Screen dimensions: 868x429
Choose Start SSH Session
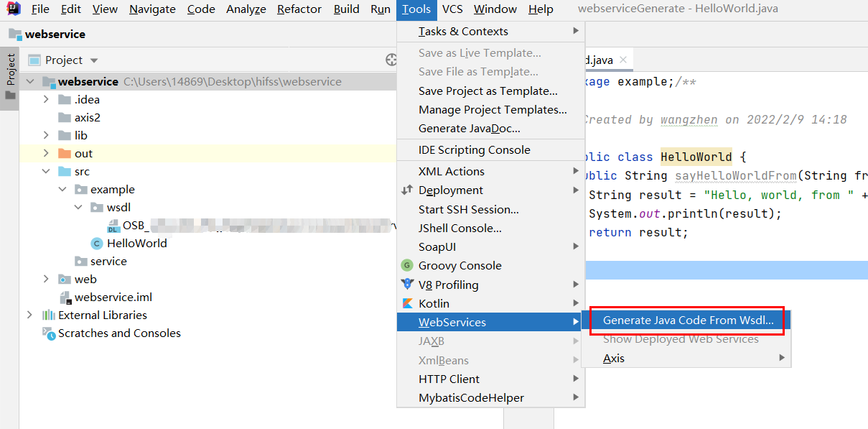pos(491,210)
